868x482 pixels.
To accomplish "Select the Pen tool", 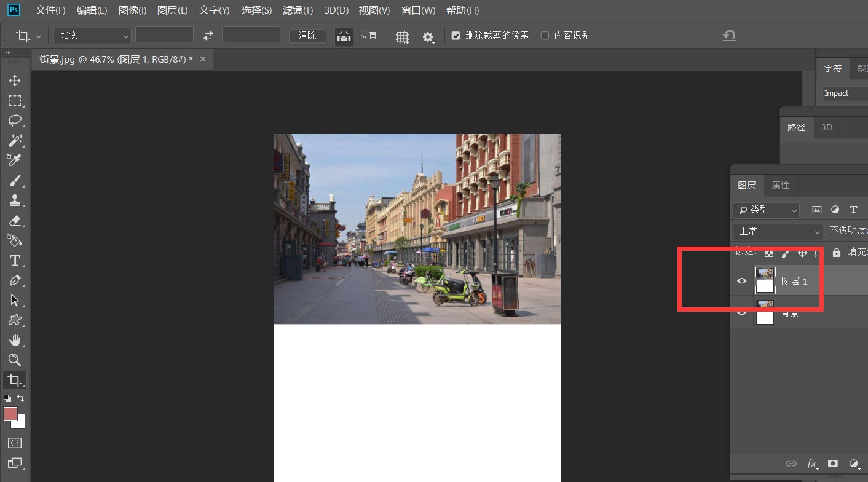I will pos(15,280).
